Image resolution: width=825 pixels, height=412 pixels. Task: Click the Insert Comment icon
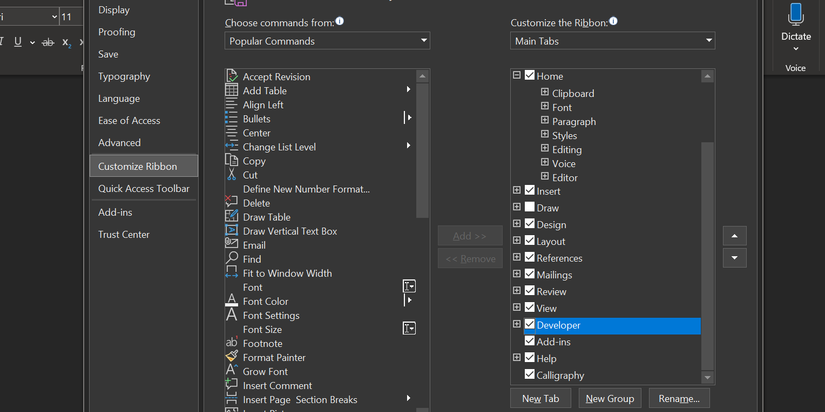click(232, 385)
